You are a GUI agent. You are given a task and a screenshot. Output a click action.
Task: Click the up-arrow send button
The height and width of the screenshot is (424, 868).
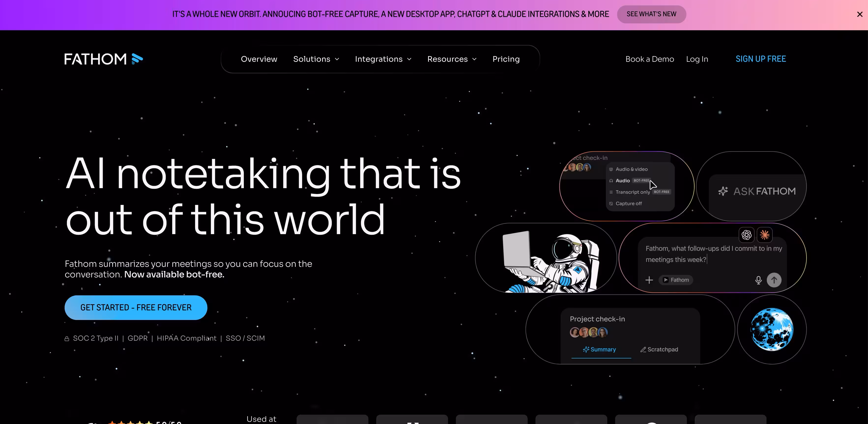tap(774, 280)
